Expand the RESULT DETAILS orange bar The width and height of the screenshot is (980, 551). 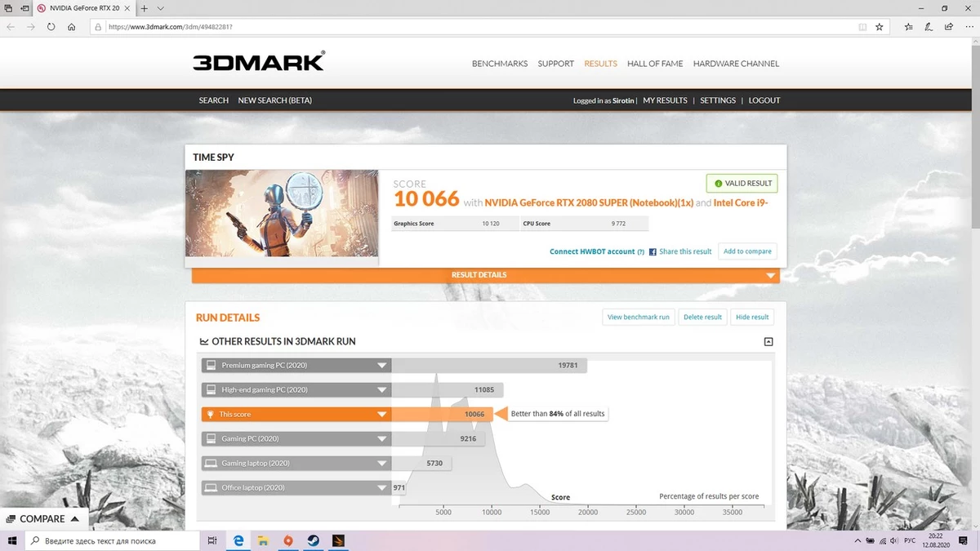pos(486,275)
